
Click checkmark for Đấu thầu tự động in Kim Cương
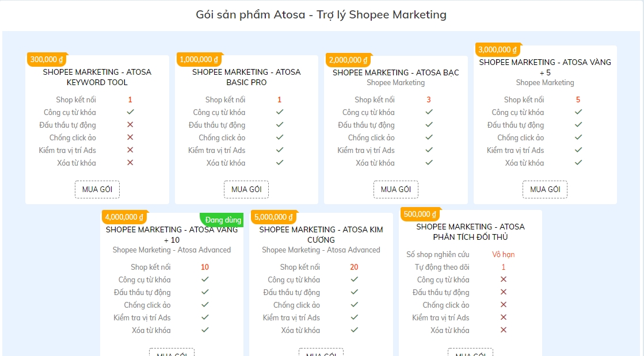[x=355, y=292]
